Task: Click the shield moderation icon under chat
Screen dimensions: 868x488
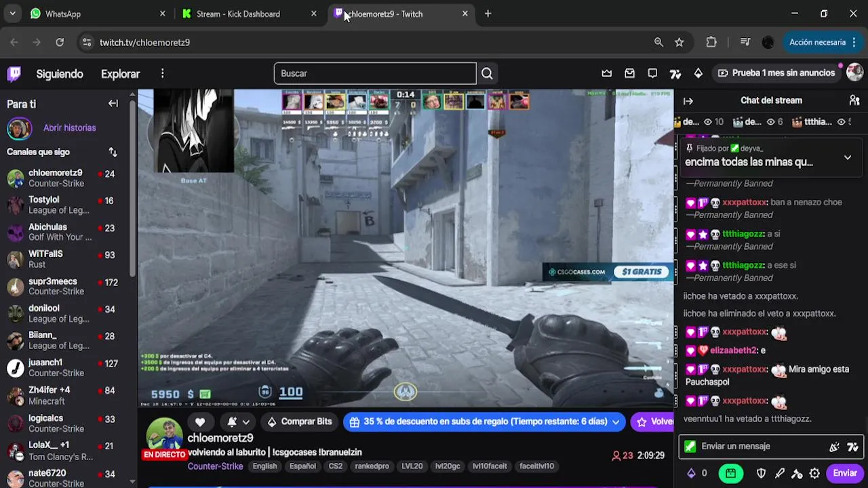Action: [762, 474]
